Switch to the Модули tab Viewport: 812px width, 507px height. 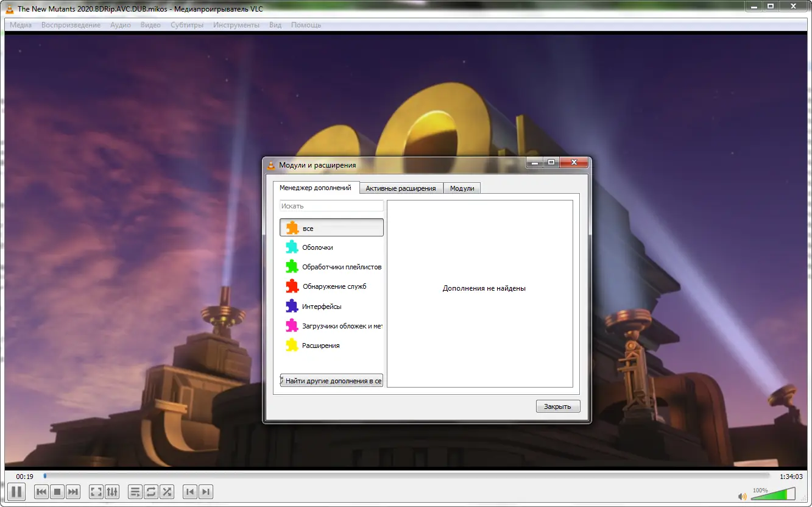point(462,188)
